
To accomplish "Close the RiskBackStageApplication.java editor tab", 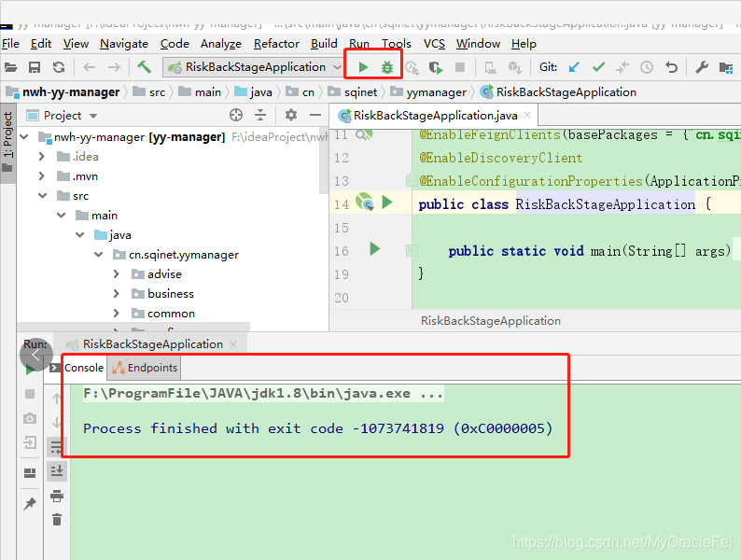I will (x=527, y=115).
